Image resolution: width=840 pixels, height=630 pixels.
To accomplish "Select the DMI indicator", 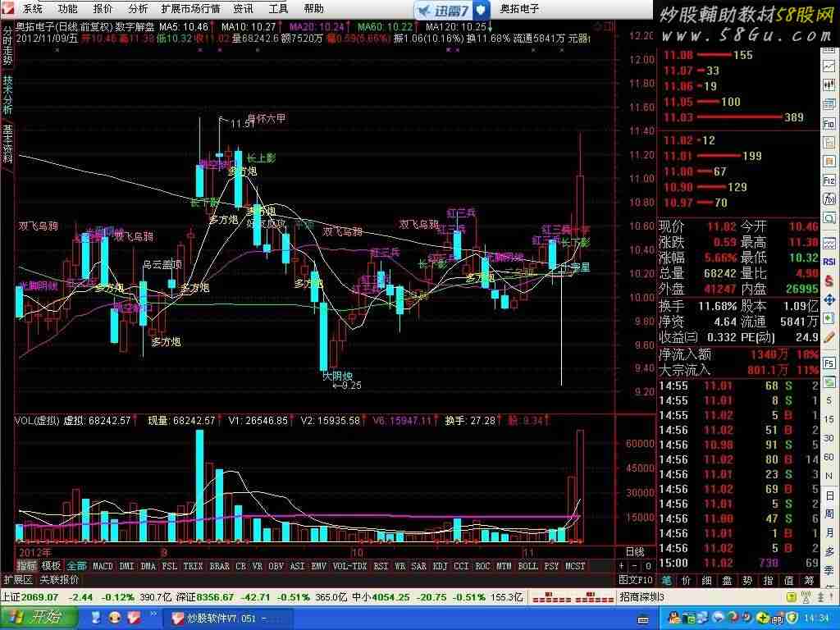I will click(x=127, y=566).
